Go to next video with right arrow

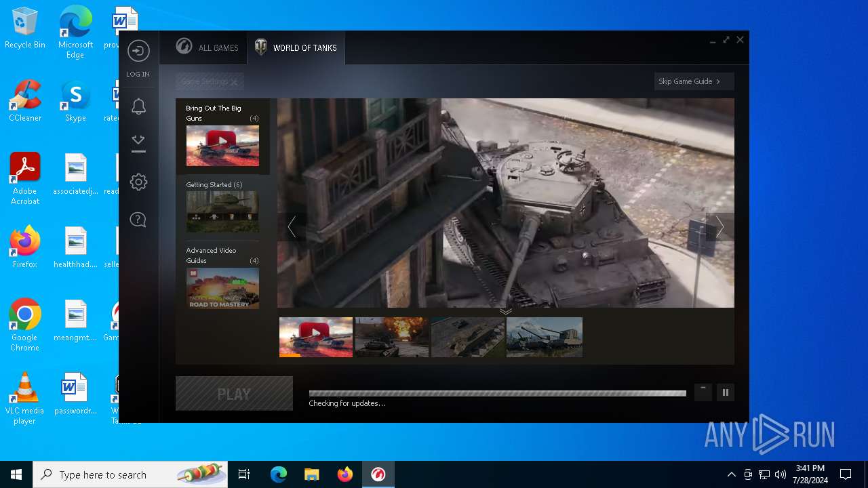tap(719, 227)
